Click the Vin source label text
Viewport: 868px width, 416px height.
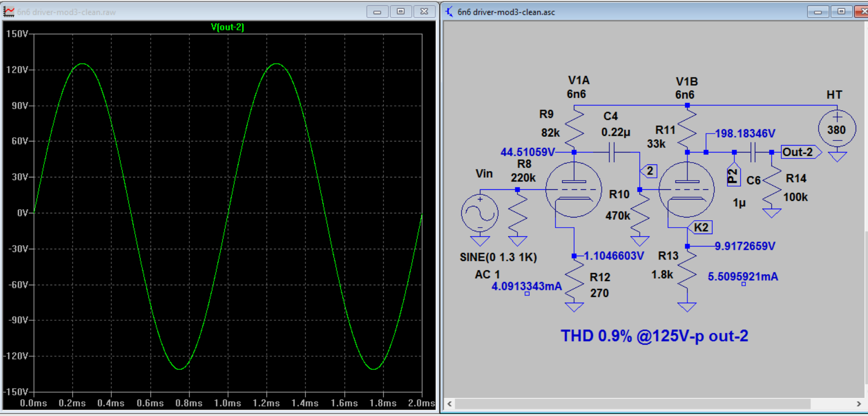484,174
